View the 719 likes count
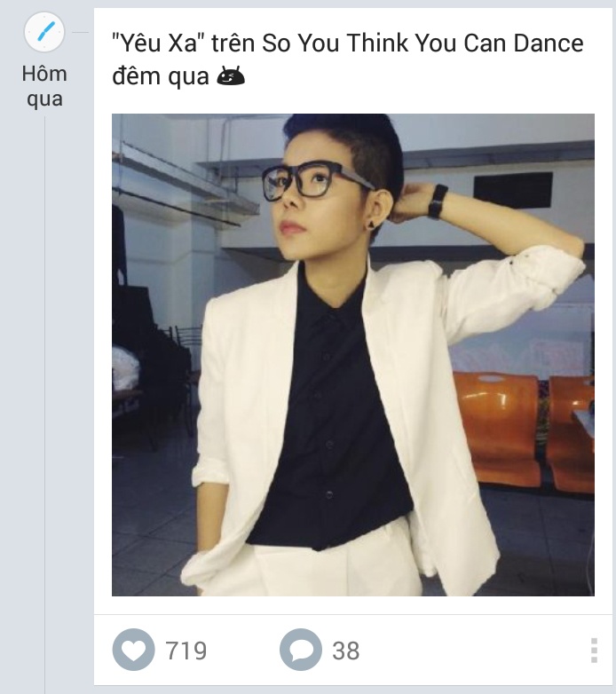Image resolution: width=616 pixels, height=694 pixels. pos(186,651)
